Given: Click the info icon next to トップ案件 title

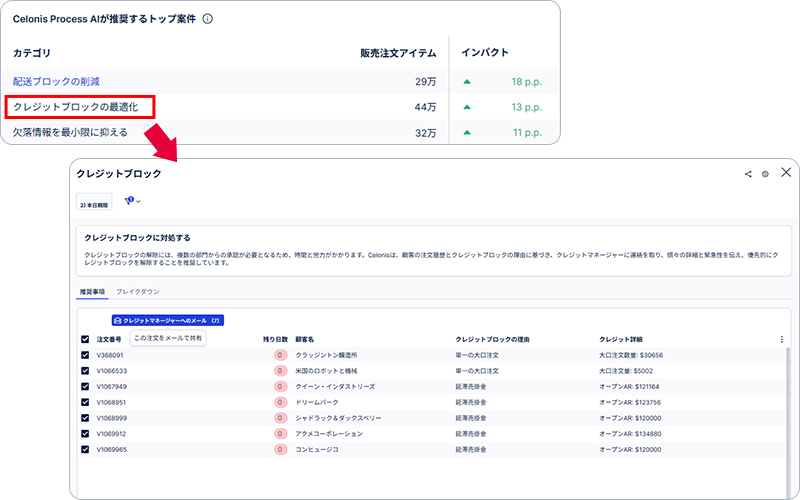Looking at the screenshot, I should coord(207,19).
